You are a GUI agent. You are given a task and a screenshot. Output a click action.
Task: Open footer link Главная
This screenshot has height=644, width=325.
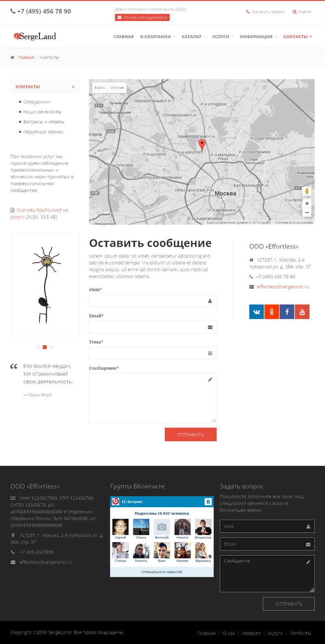point(206,633)
